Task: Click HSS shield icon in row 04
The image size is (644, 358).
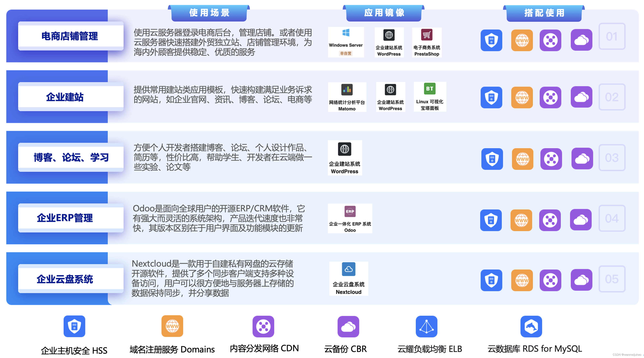Action: pos(491,220)
